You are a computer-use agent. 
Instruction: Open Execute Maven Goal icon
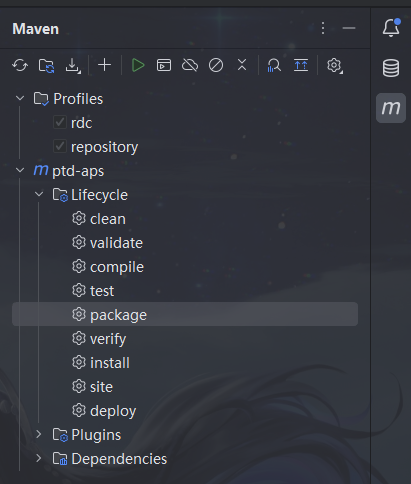164,65
